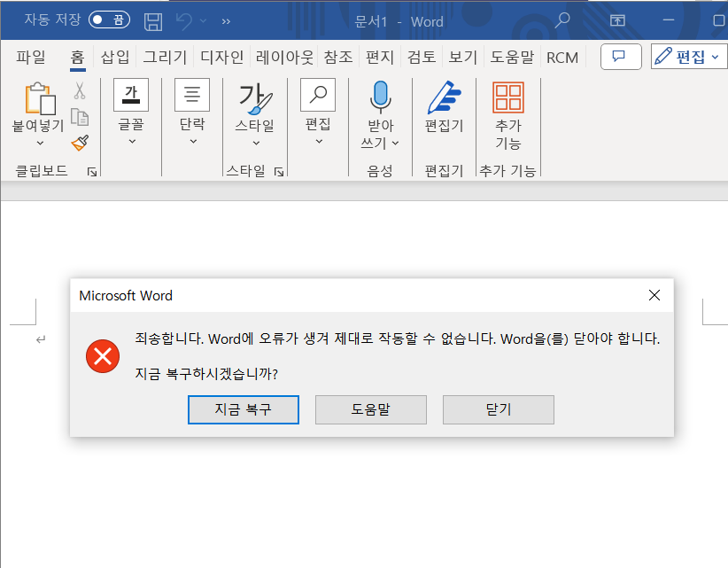
Task: Minimize the Word window
Action: 668,20
